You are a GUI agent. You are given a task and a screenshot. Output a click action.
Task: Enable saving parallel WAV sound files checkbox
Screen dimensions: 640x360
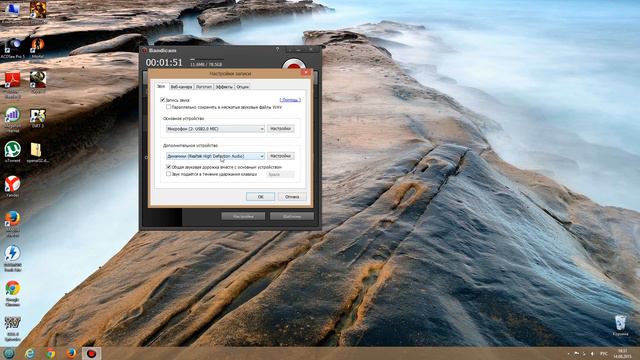pyautogui.click(x=168, y=107)
